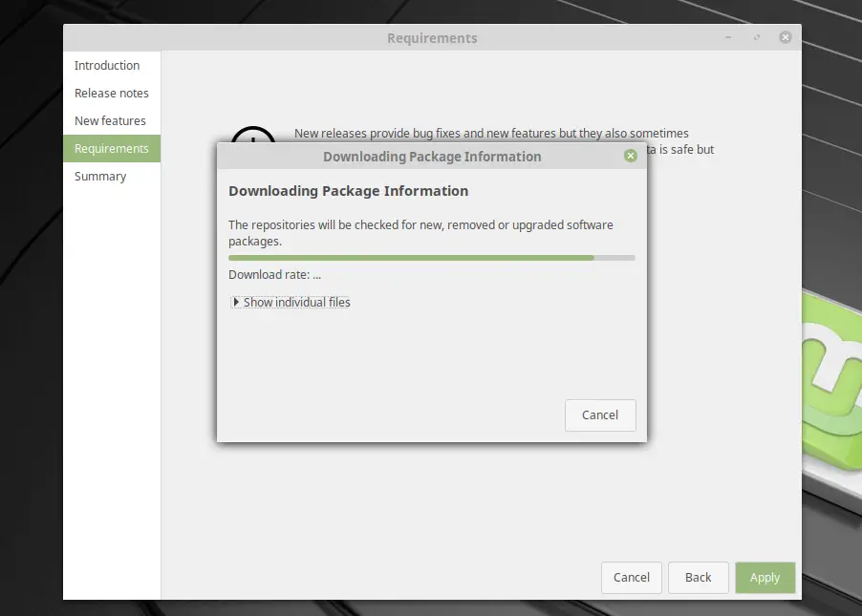
Task: Click the dialog title bar text
Action: click(x=432, y=157)
